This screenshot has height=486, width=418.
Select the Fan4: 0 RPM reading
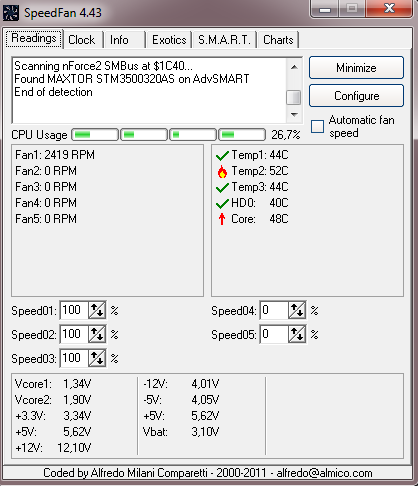coord(46,203)
